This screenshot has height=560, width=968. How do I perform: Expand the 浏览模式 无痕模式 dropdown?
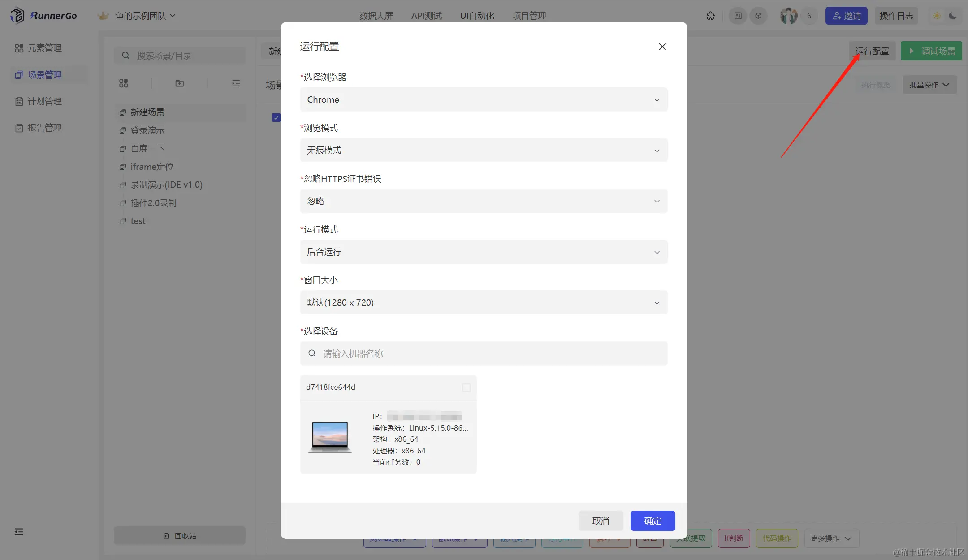(x=484, y=150)
